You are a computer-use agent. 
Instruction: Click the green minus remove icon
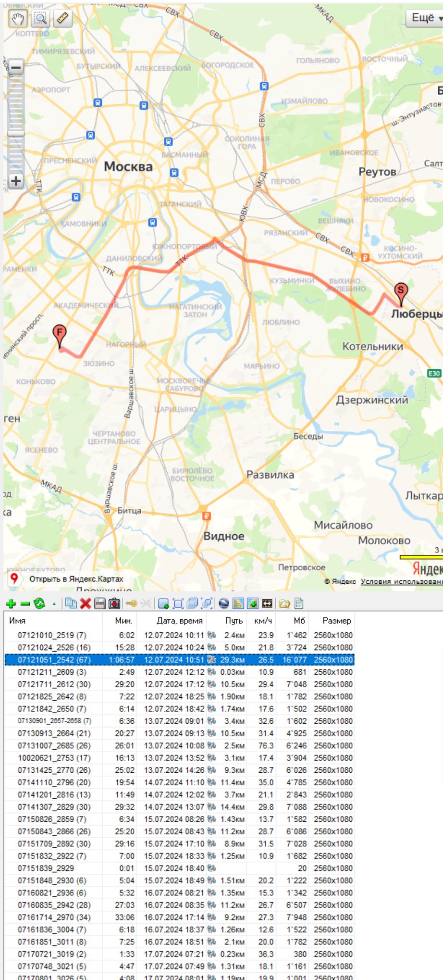pyautogui.click(x=25, y=604)
